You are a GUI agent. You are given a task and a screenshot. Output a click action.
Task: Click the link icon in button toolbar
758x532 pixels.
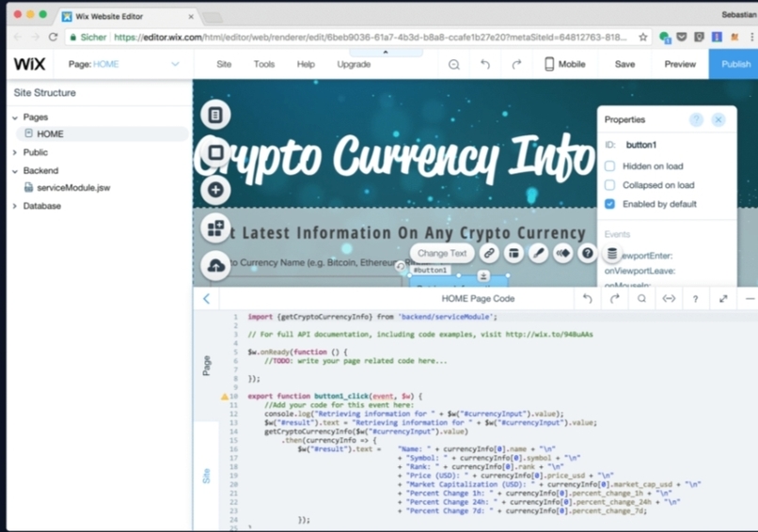[x=489, y=253]
